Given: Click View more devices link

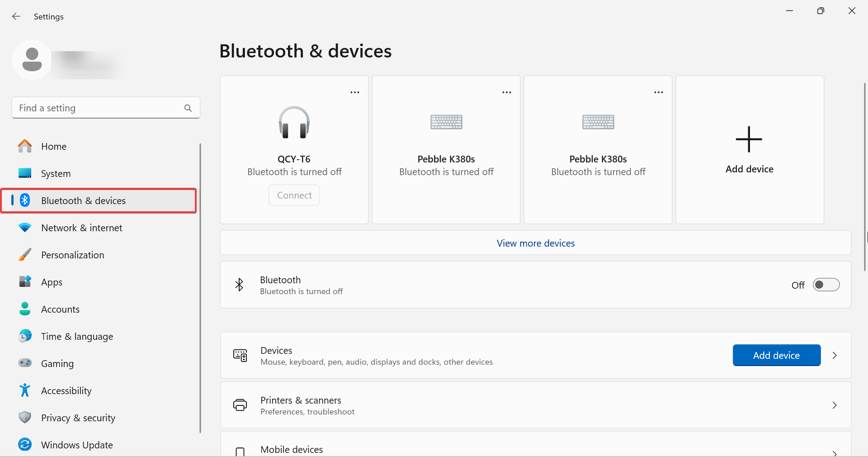Looking at the screenshot, I should point(535,243).
